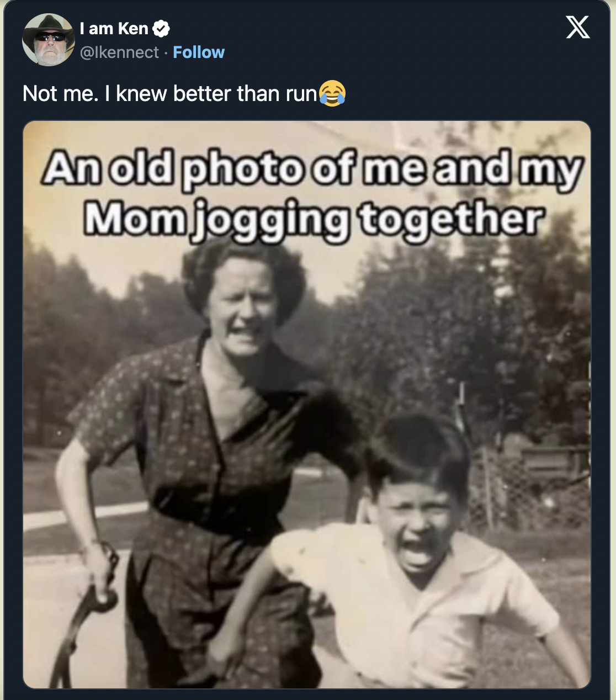Image resolution: width=616 pixels, height=700 pixels.
Task: Click the blue verified badge
Action: click(x=161, y=29)
